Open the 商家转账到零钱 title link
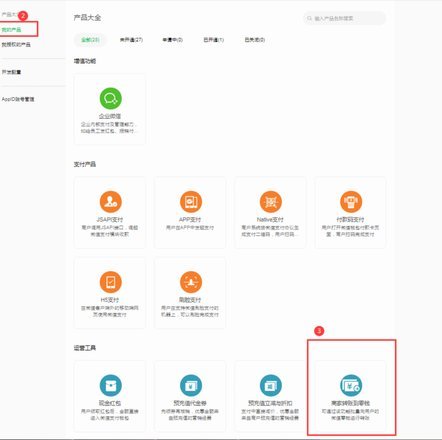 pyautogui.click(x=350, y=403)
